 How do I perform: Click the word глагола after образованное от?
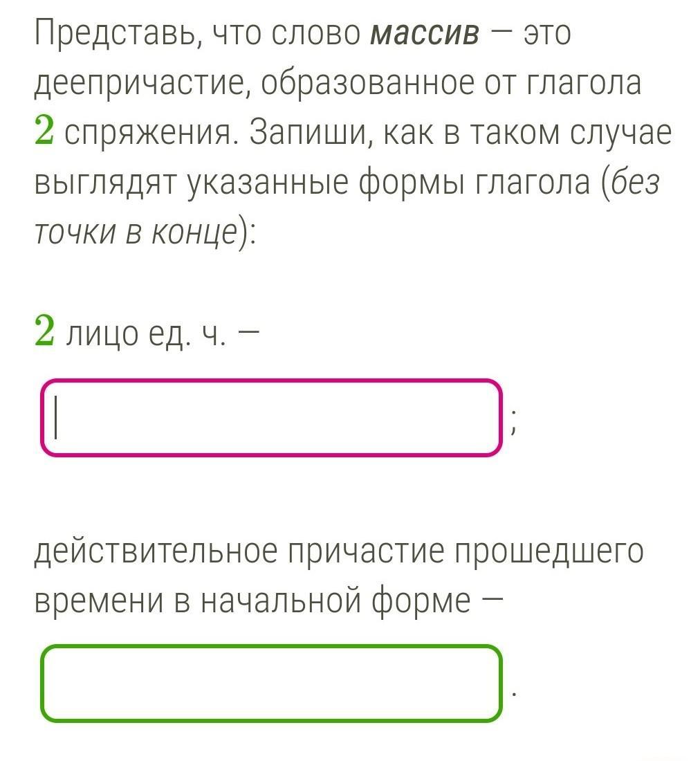[x=582, y=84]
